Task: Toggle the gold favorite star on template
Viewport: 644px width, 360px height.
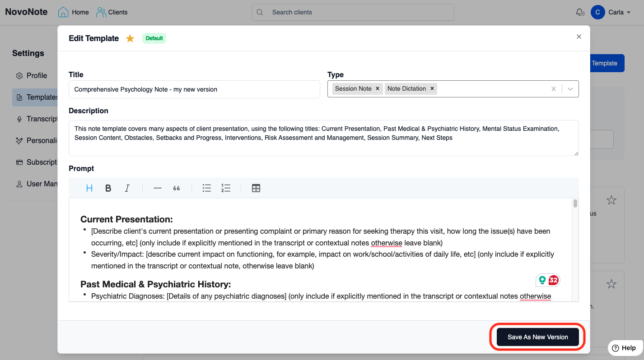Action: click(130, 38)
